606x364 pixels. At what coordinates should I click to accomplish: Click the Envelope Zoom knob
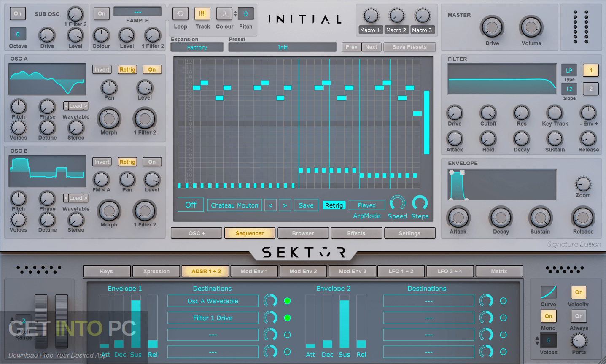[x=583, y=184]
